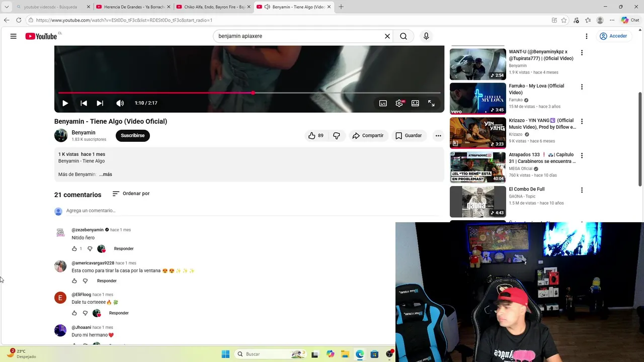Open options for El Combo De Full
The image size is (644, 362).
(582, 190)
